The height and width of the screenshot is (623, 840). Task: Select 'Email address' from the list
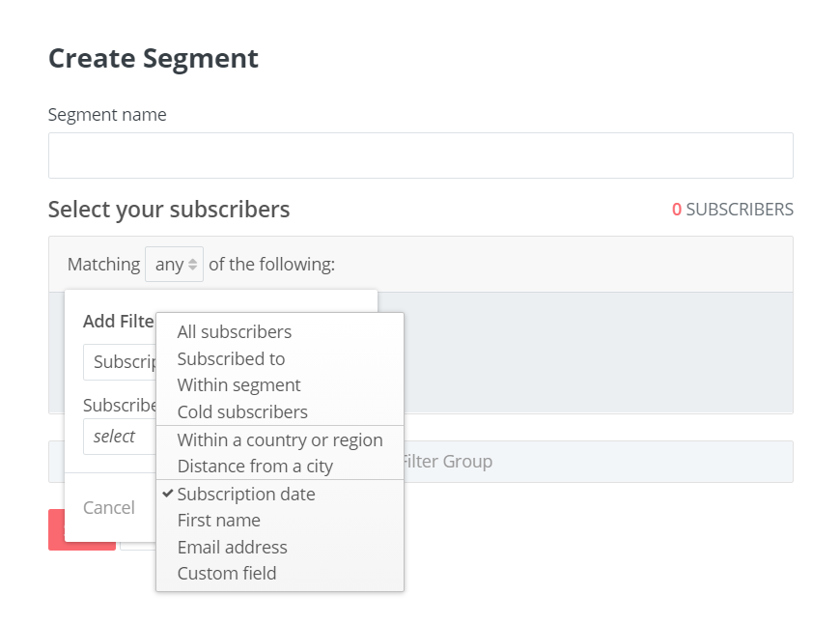pos(233,548)
